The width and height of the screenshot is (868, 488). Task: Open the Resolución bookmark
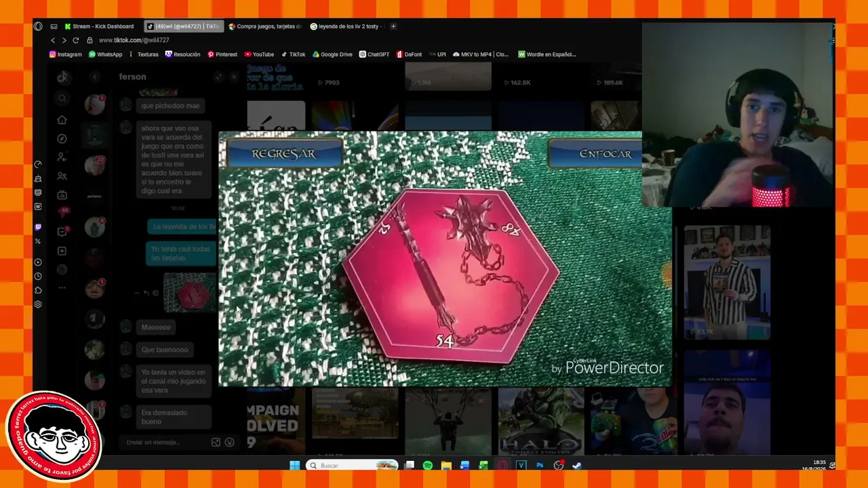[x=183, y=54]
